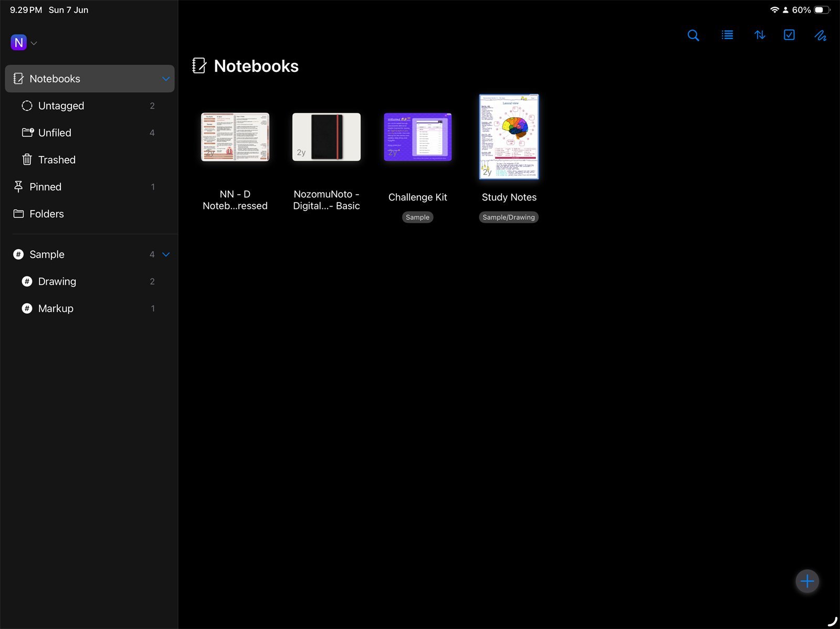Screen dimensions: 840x629
Task: Click the Sample tag under Challenge Kit
Action: (x=417, y=217)
